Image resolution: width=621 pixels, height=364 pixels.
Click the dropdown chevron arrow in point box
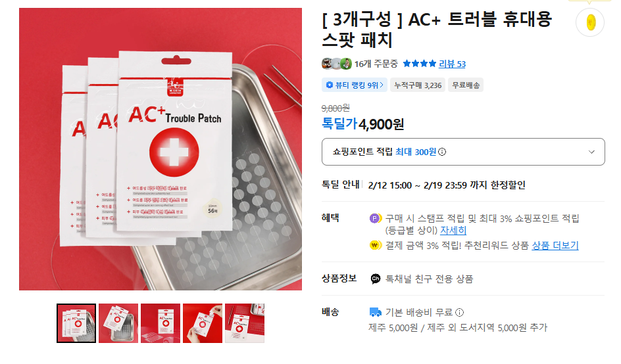591,152
